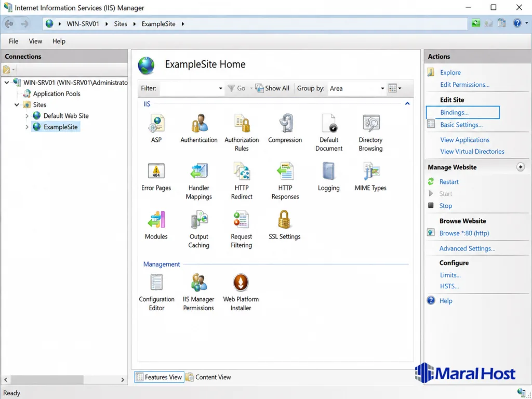
Task: Click WIN-SRV01 in address breadcrumb
Action: click(x=83, y=24)
